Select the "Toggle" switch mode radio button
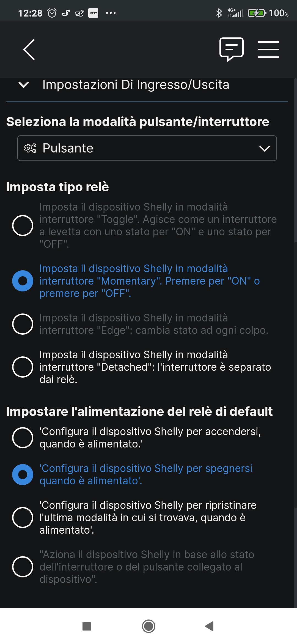The width and height of the screenshot is (297, 644). [23, 226]
